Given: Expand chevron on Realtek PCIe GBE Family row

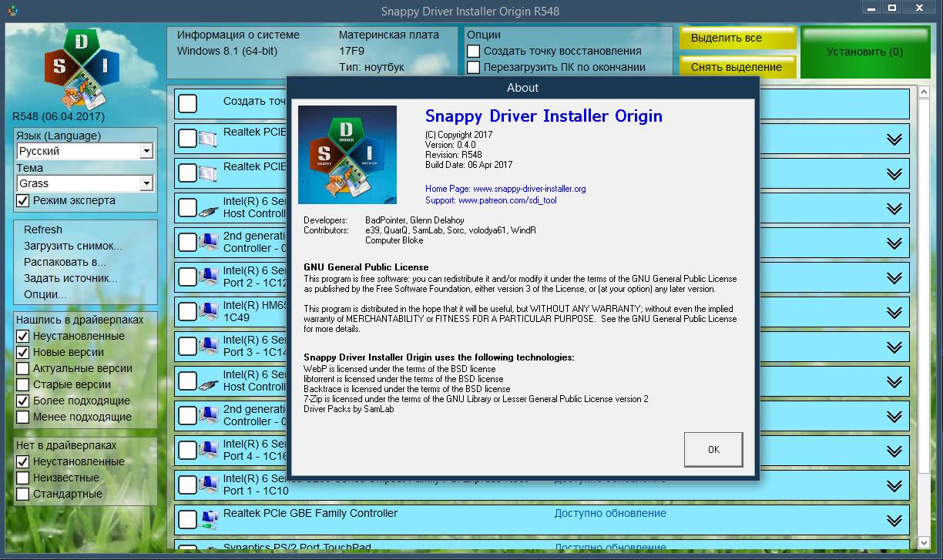Looking at the screenshot, I should click(x=894, y=521).
